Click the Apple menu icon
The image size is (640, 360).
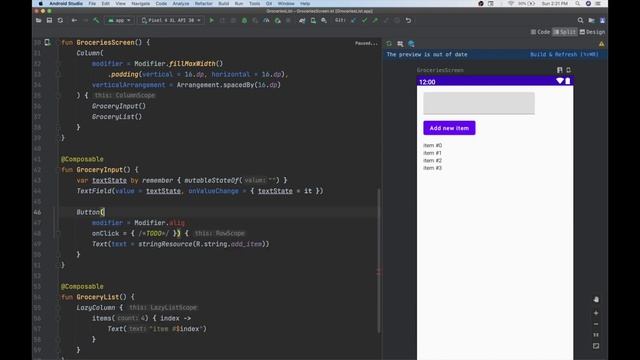[x=41, y=4]
